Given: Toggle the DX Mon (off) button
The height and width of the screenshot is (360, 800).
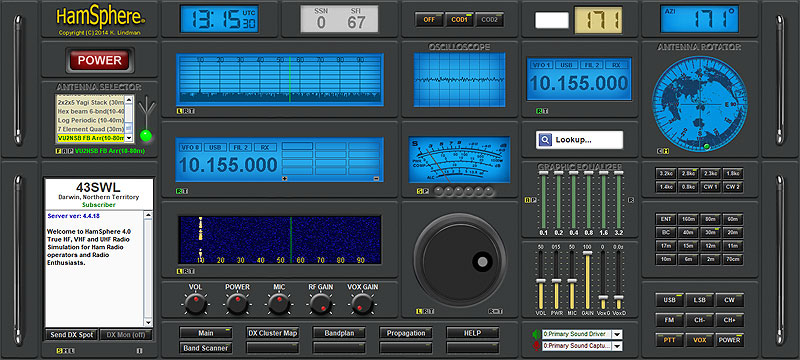Looking at the screenshot, I should [x=126, y=335].
